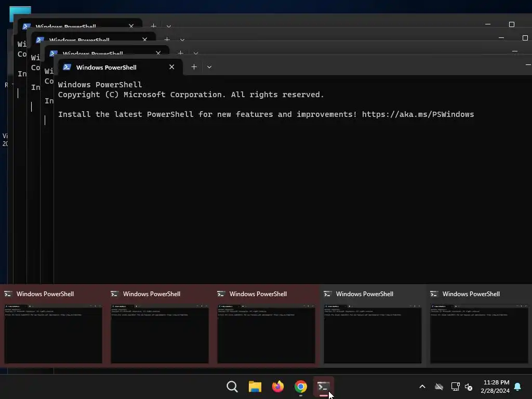Select the frontmost Windows PowerShell tab

pyautogui.click(x=120, y=67)
